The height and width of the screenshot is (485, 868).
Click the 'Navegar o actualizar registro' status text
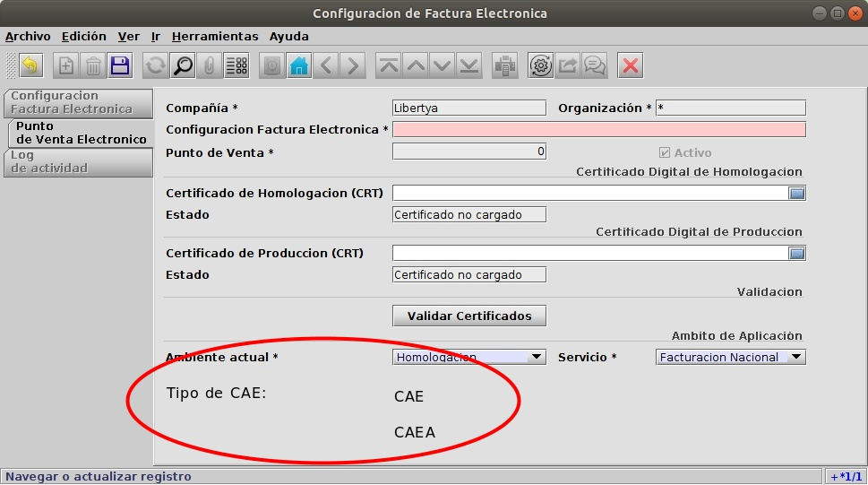pos(99,477)
